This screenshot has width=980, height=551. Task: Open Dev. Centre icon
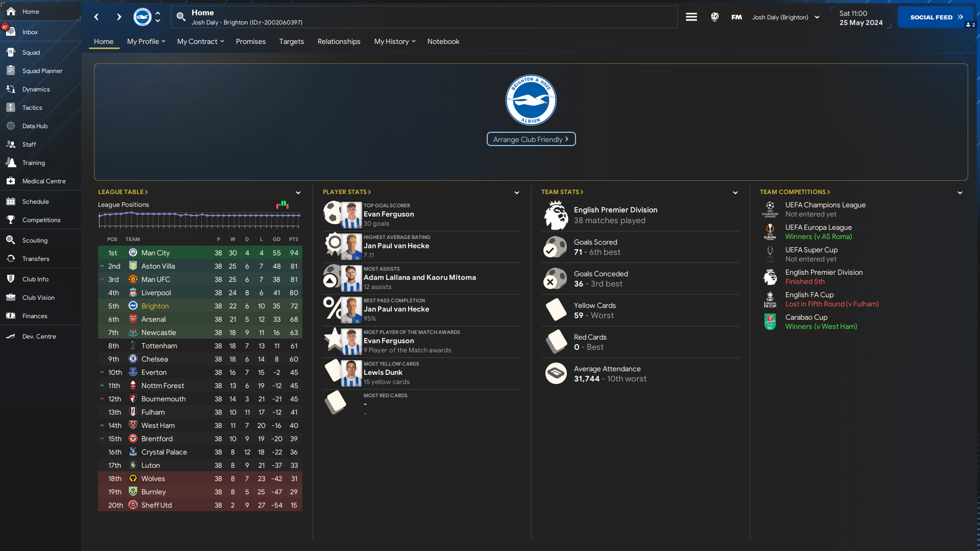(x=11, y=336)
